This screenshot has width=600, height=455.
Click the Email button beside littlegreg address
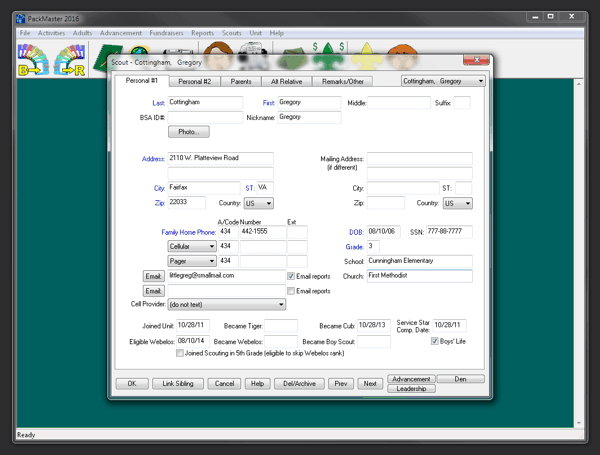coord(153,276)
